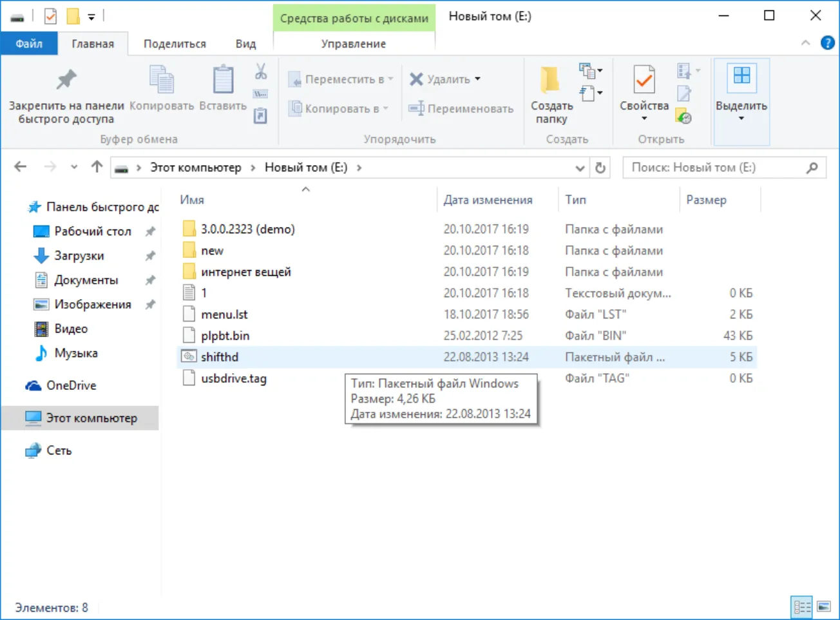Open the Свойства checkmark icon
Screen dimensions: 840x620
pos(644,80)
